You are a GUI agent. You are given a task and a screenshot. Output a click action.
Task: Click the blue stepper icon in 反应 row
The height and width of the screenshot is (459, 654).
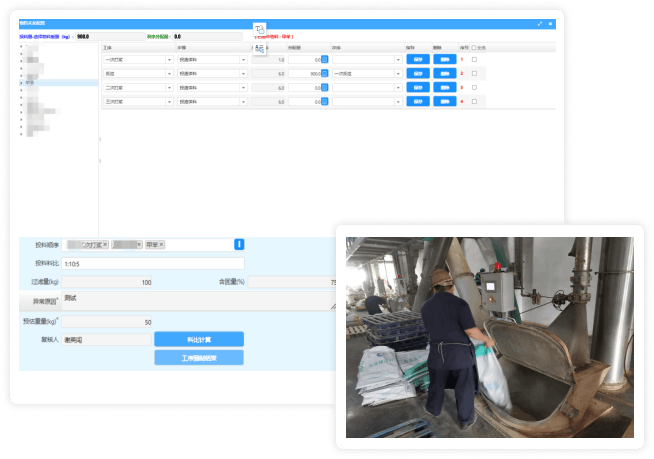coord(324,74)
